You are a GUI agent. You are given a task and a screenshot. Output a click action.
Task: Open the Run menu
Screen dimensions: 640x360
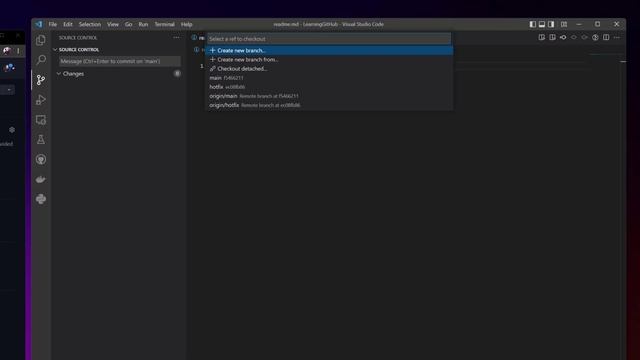tap(143, 24)
